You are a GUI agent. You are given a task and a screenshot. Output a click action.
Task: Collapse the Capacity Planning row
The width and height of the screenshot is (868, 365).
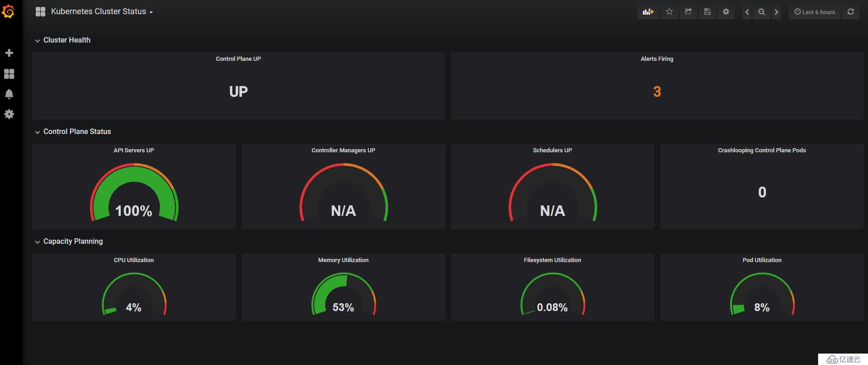(69, 242)
